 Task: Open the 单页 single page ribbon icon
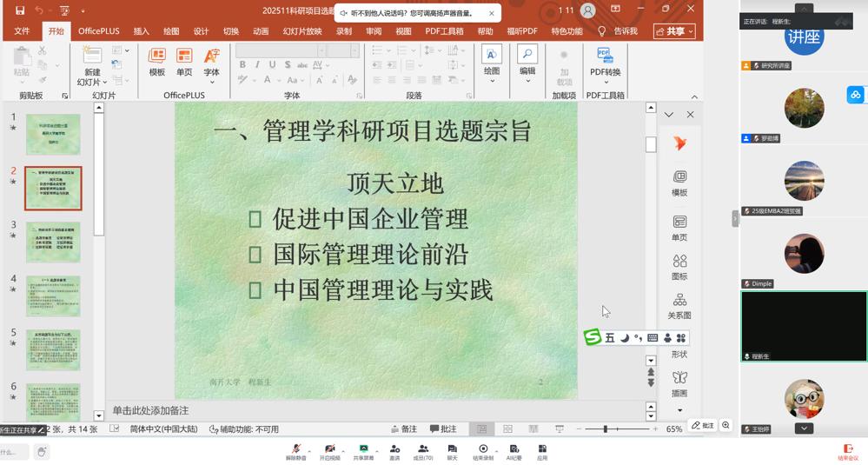(184, 62)
